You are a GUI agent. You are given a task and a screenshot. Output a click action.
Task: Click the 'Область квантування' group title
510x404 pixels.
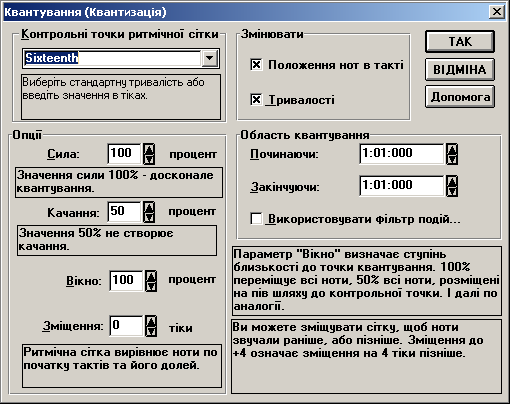(305, 135)
